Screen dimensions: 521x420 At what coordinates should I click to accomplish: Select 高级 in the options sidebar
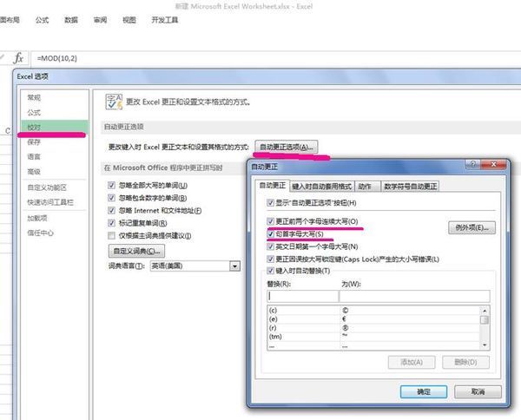tap(34, 172)
